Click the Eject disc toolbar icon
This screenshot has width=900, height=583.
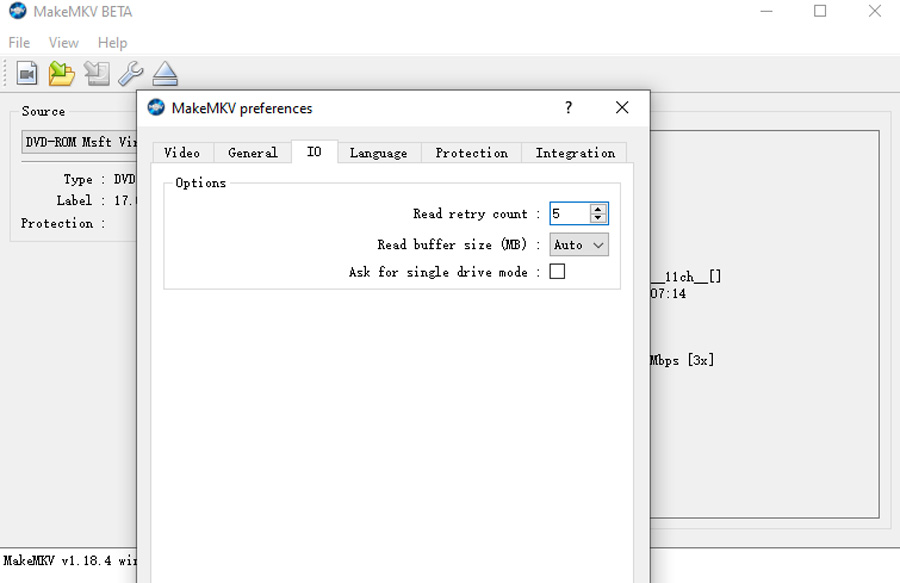click(x=165, y=73)
